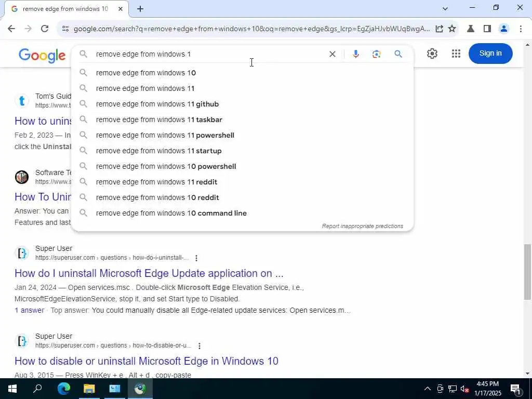Image resolution: width=532 pixels, height=399 pixels.
Task: Open Chrome three-dot menu
Action: tap(521, 29)
